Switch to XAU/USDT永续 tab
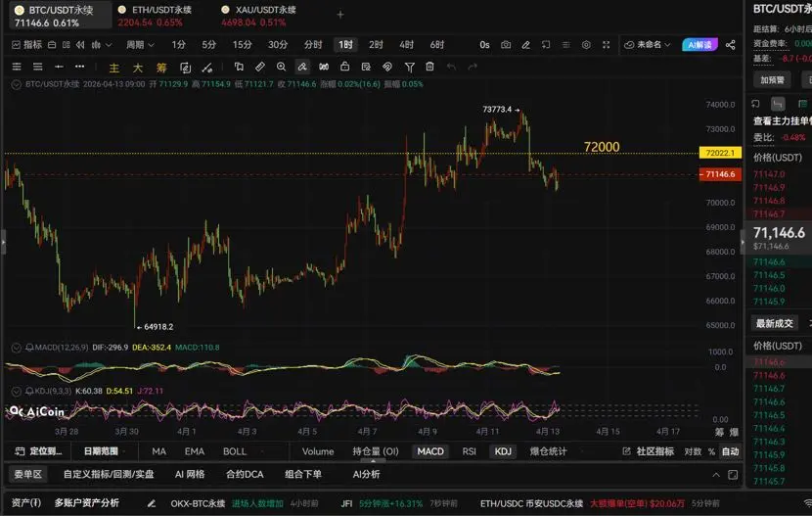Viewport: 812px width, 516px height. click(x=258, y=16)
